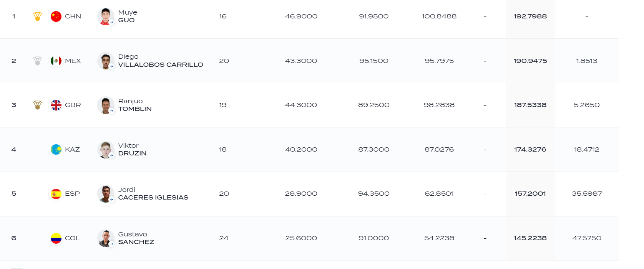644x269 pixels.
Task: Click the silver medal icon next to MEX
Action: [x=37, y=61]
